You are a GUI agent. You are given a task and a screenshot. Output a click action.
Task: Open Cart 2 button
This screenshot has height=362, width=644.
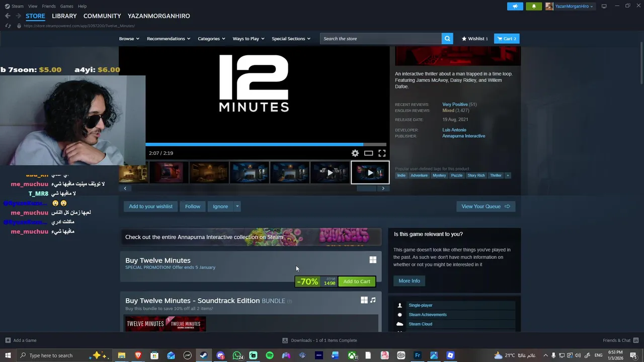(507, 39)
